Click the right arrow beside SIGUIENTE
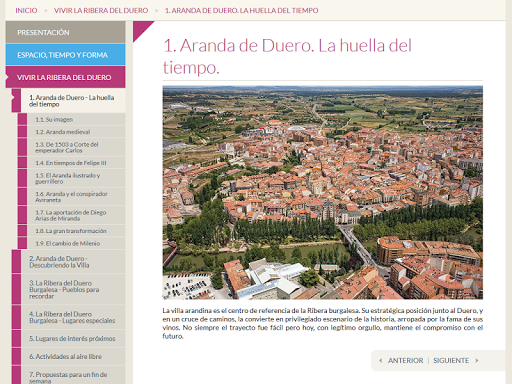The width and height of the screenshot is (512, 384). coord(477,360)
